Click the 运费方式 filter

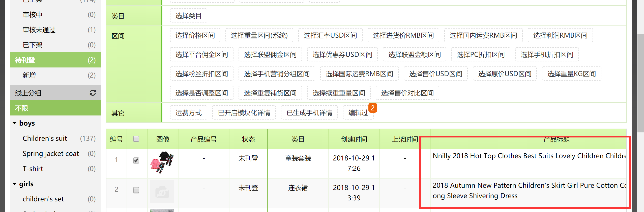[x=188, y=113]
